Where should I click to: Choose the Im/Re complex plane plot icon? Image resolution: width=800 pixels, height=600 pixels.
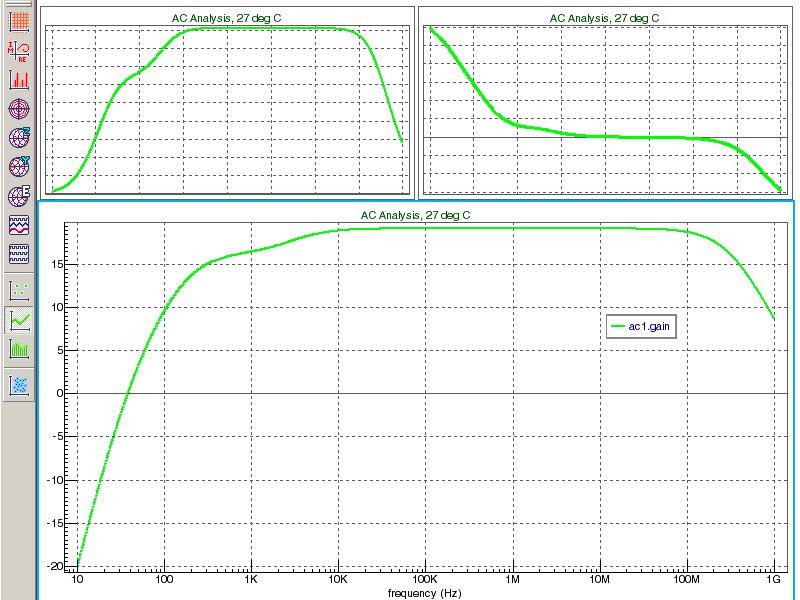(x=19, y=51)
